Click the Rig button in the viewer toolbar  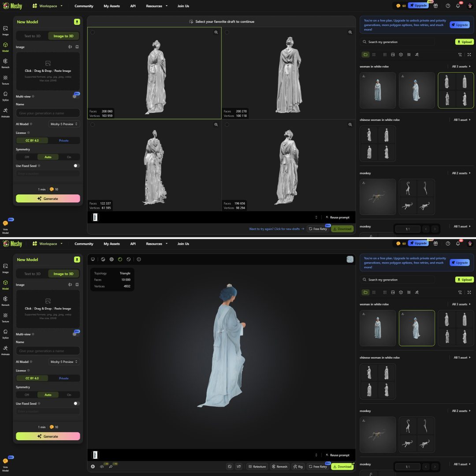(x=298, y=467)
